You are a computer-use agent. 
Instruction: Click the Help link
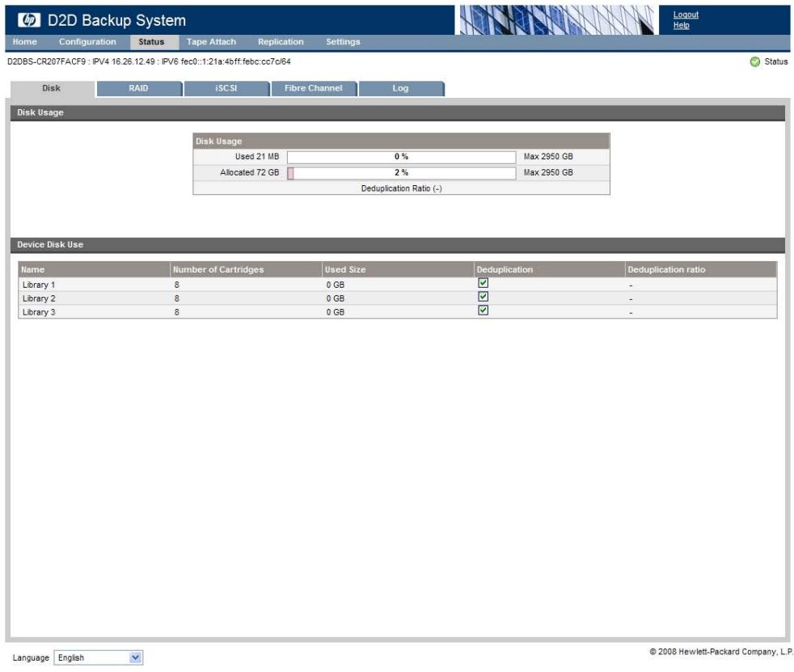[x=681, y=25]
